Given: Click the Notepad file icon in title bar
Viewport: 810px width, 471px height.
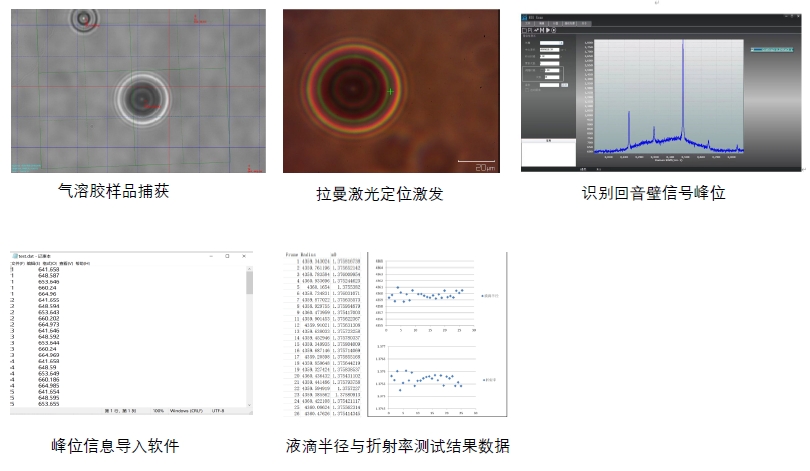Looking at the screenshot, I should [14, 257].
